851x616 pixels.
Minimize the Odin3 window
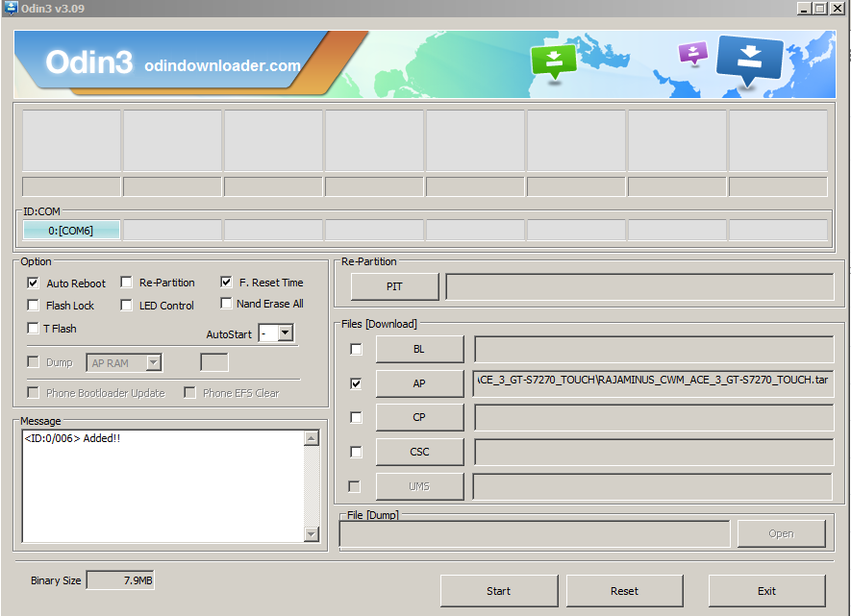(804, 8)
